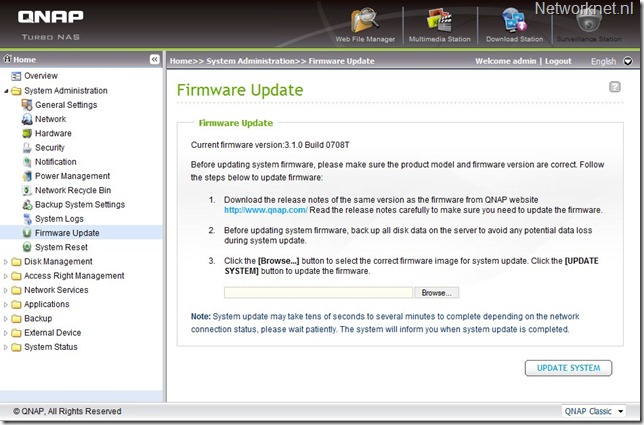This screenshot has width=644, height=425.
Task: Click the QNAP Turbo NAS logo
Action: tap(51, 25)
